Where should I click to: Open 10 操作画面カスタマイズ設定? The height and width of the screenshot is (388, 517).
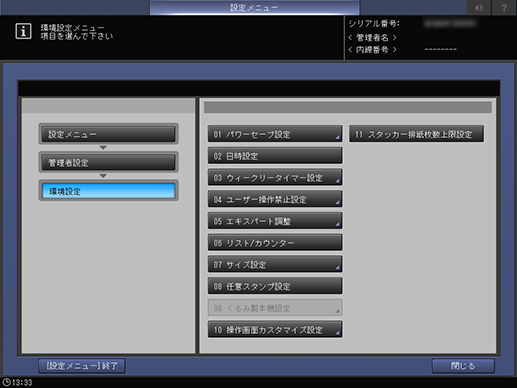point(275,329)
